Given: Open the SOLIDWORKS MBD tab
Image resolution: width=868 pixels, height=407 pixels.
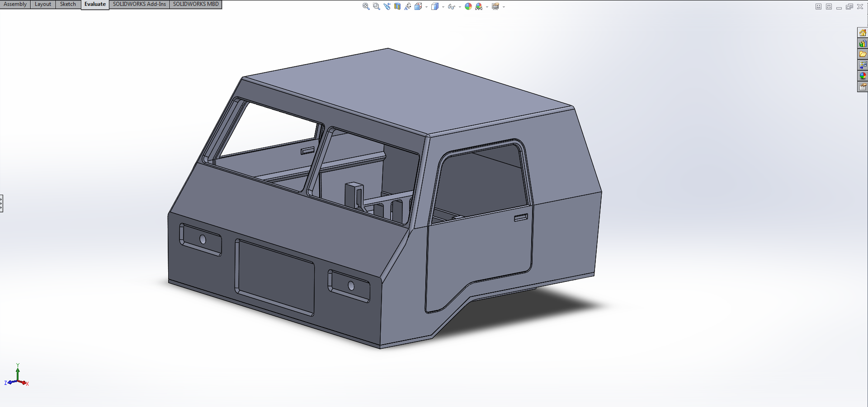Looking at the screenshot, I should click(196, 4).
